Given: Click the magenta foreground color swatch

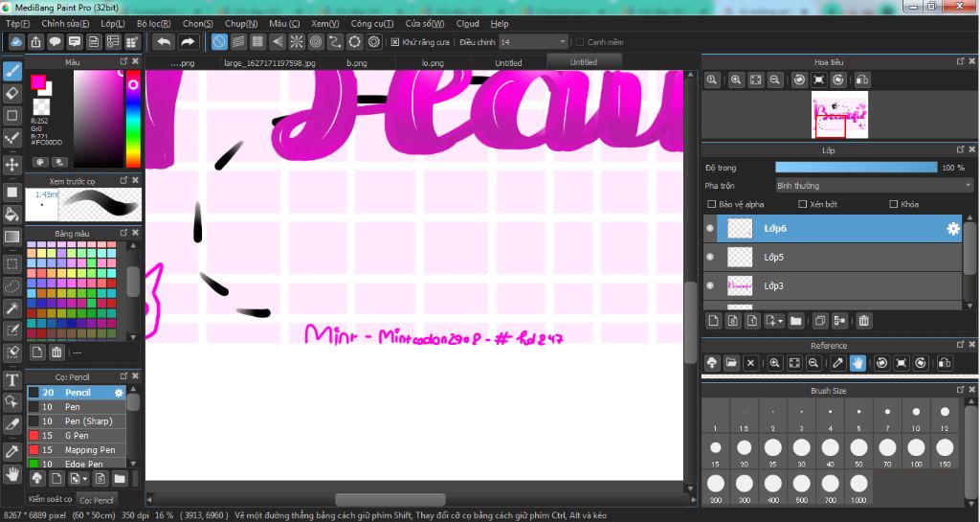Looking at the screenshot, I should 38,82.
